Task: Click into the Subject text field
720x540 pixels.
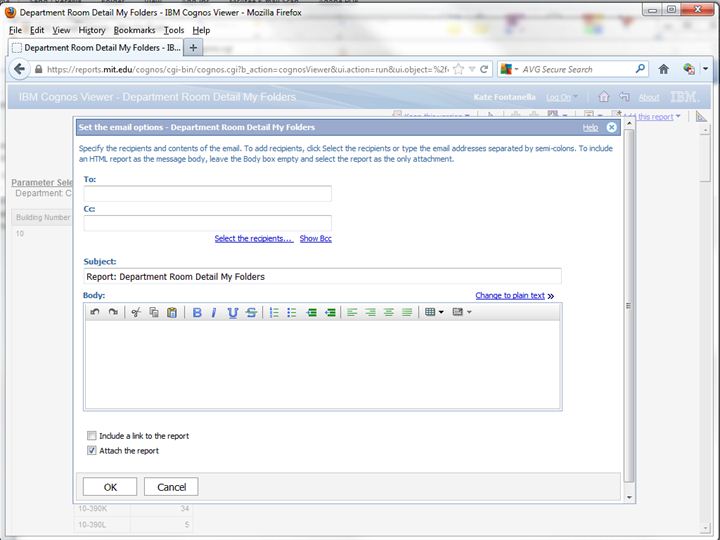Action: tap(322, 276)
